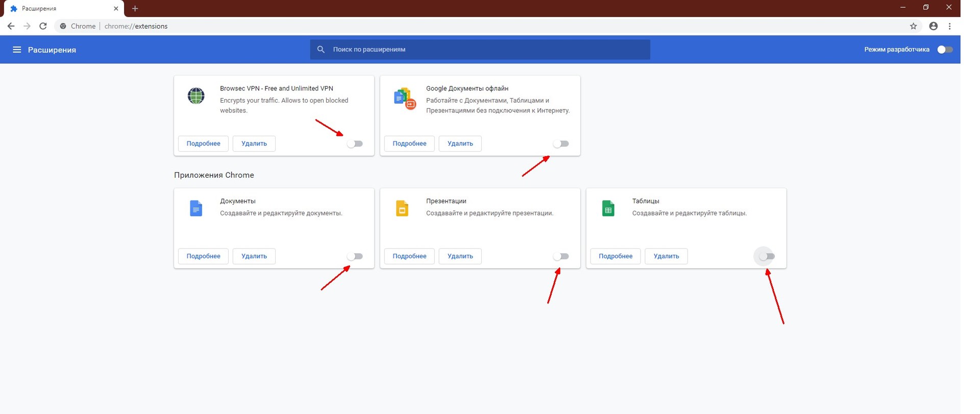
Task: Restore down the Chrome window
Action: (926, 8)
